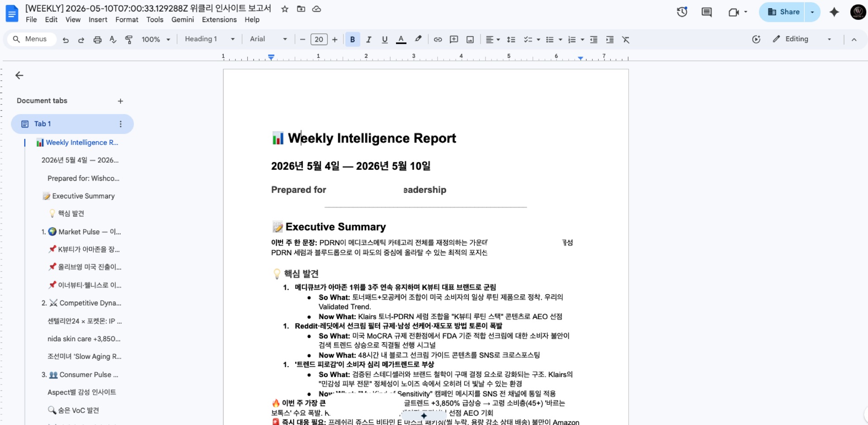Screen dimensions: 868x425
Task: Activate the Paint format tool
Action: 129,40
